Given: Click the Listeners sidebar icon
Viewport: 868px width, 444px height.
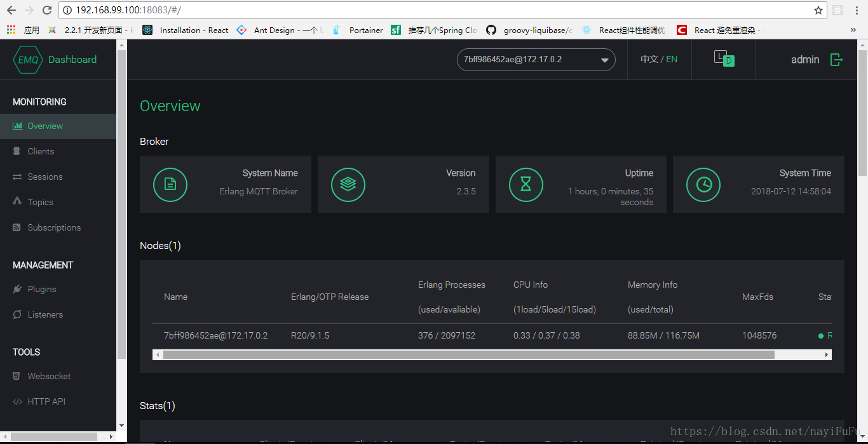Looking at the screenshot, I should [x=17, y=314].
